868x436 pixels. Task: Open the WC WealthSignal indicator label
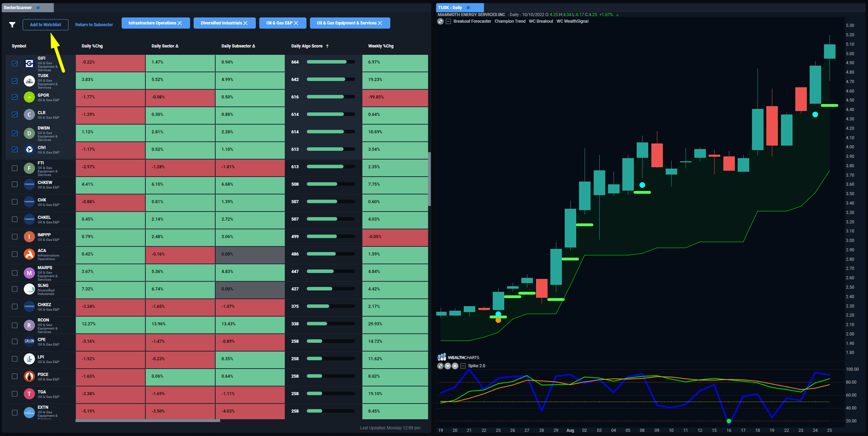(x=572, y=21)
